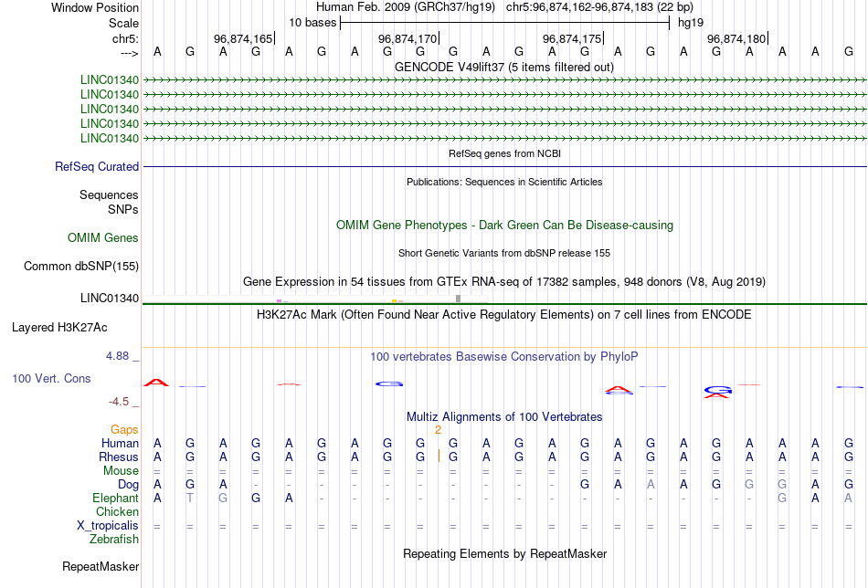Screen dimensions: 868x588
Task: Click the LINC01340 label beside the GTEx chart
Action: tap(110, 299)
